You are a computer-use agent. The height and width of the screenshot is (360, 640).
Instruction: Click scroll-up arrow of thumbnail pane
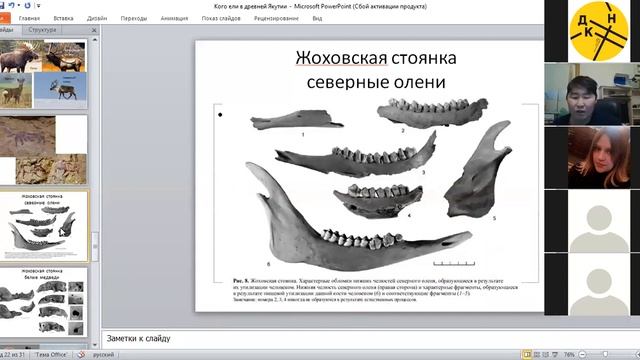[95, 40]
